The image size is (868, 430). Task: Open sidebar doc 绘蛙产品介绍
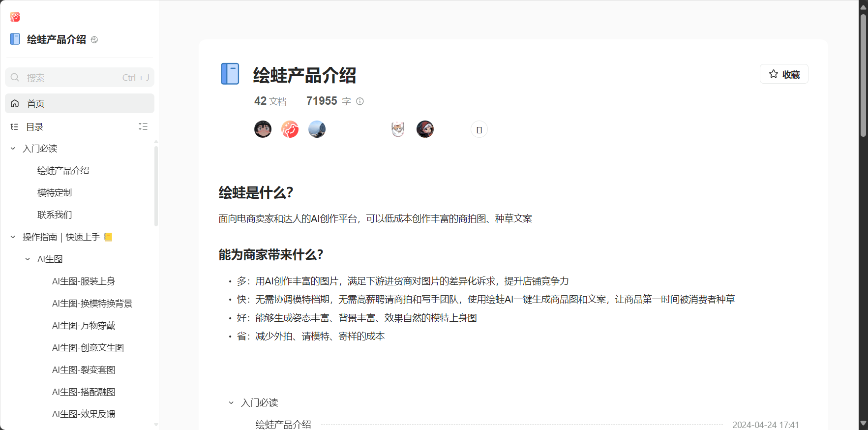(x=63, y=170)
